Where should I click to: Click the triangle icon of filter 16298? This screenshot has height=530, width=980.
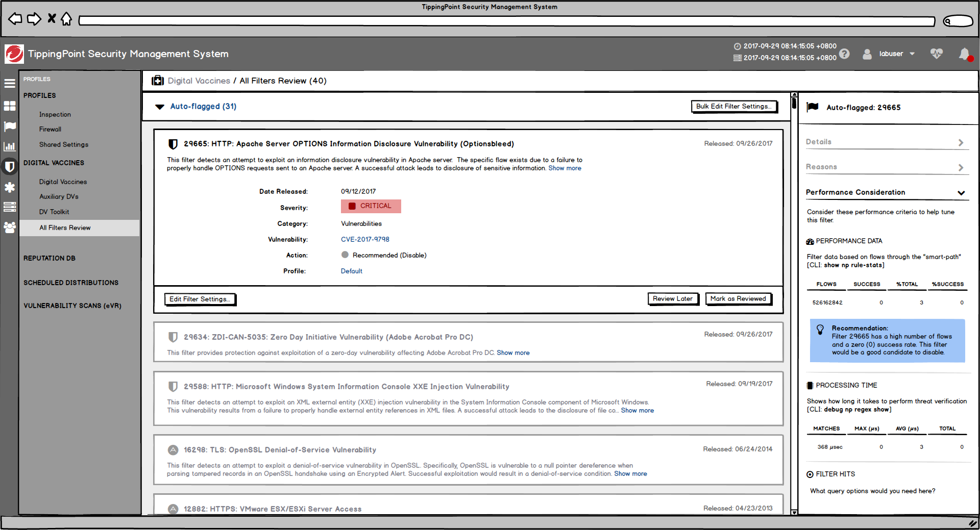173,450
